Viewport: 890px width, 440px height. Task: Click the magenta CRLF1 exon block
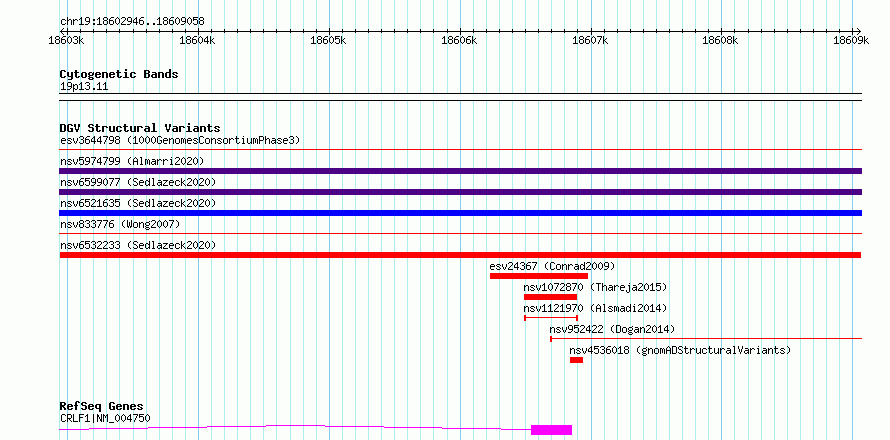point(551,430)
